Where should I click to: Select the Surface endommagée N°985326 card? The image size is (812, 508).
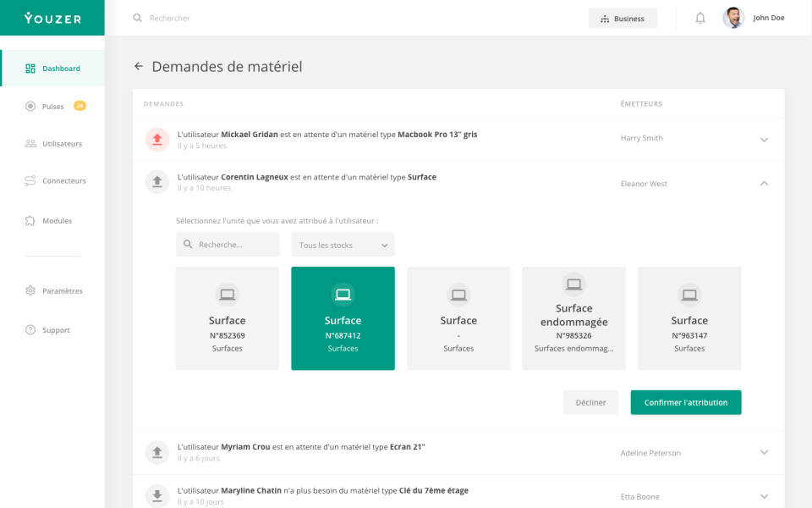coord(573,318)
